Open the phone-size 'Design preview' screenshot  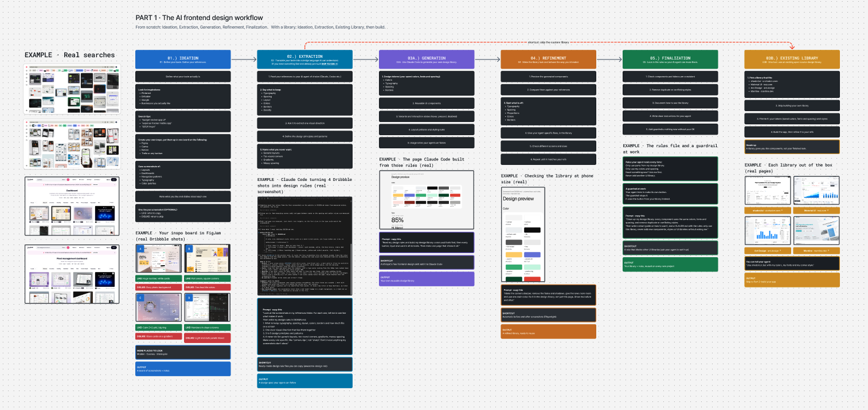click(x=523, y=234)
